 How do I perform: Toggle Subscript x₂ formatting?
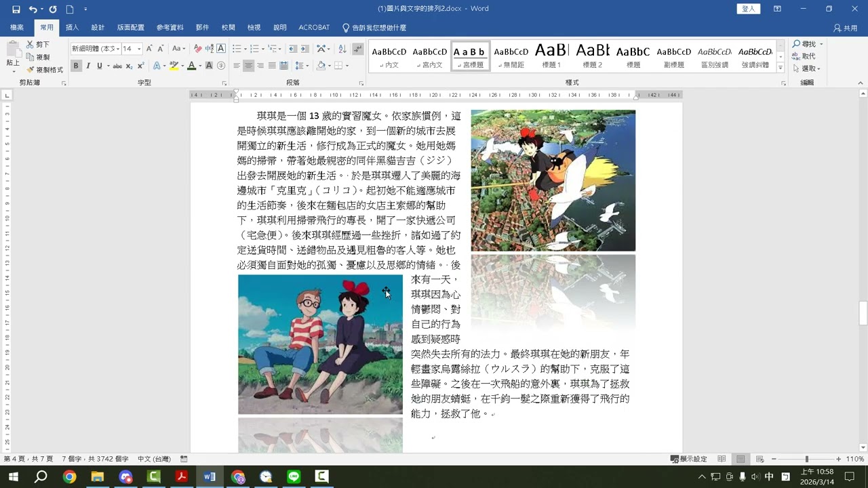[130, 66]
